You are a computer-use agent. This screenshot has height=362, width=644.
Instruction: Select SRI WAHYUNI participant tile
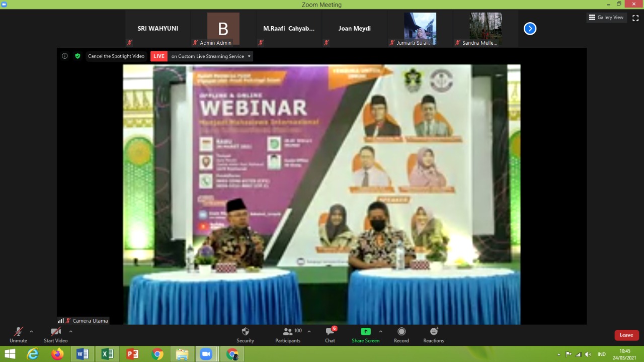(x=158, y=29)
